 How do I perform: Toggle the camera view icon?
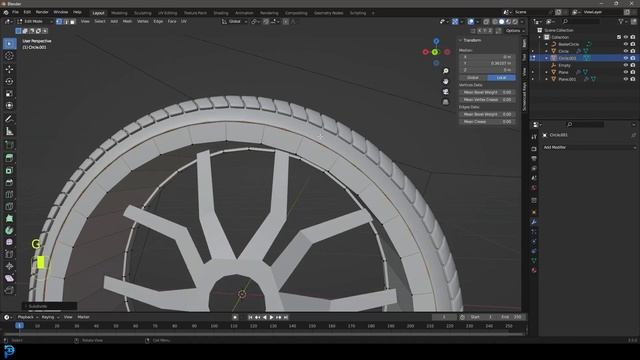pyautogui.click(x=446, y=91)
